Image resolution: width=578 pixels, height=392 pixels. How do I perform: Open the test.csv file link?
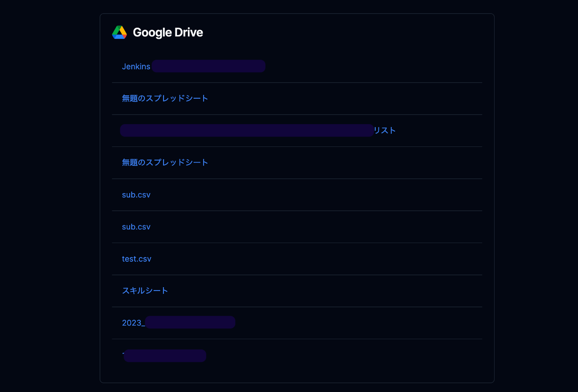point(137,259)
